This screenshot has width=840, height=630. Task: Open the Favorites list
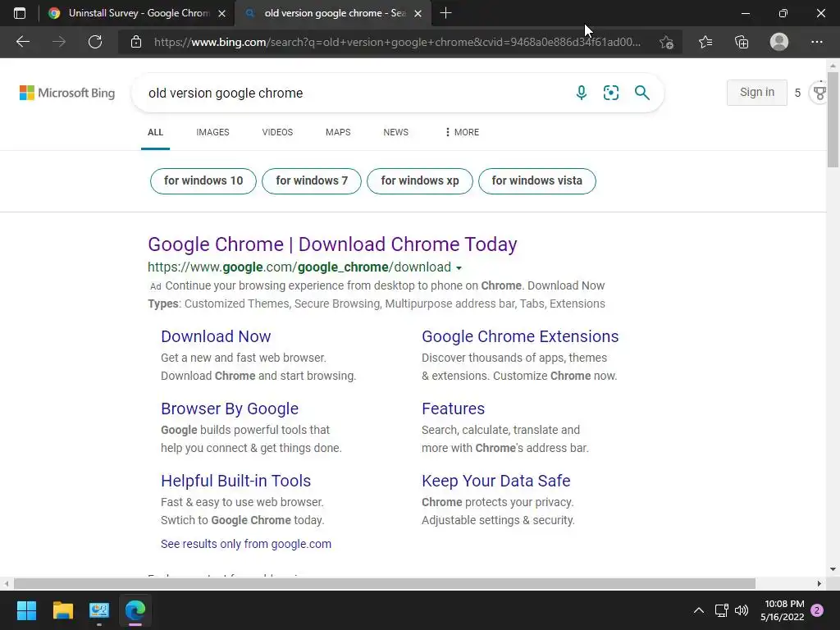tap(705, 42)
